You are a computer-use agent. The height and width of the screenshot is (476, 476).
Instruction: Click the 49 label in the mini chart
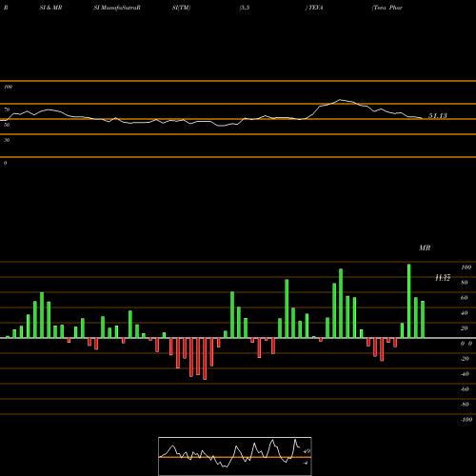click(307, 451)
